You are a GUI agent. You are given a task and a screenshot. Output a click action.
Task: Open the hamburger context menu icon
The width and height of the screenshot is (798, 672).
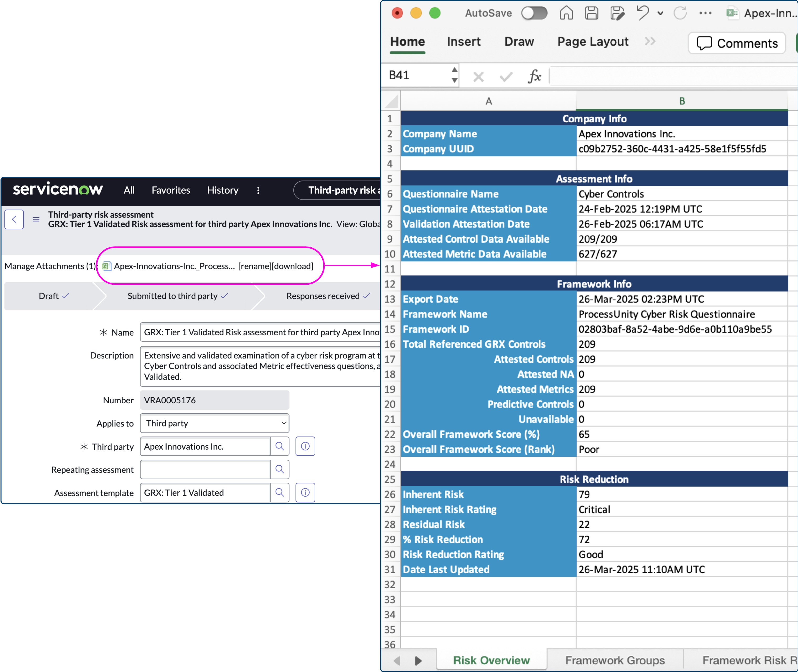tap(36, 219)
